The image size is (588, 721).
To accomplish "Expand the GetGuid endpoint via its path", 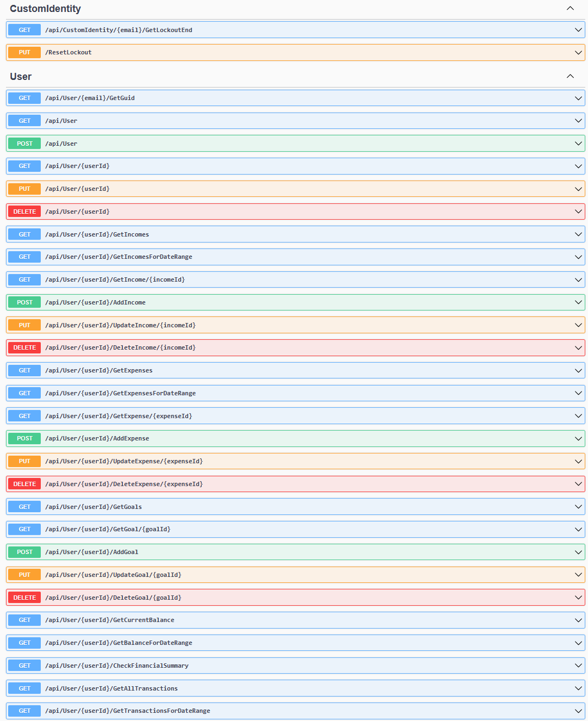I will coord(90,98).
